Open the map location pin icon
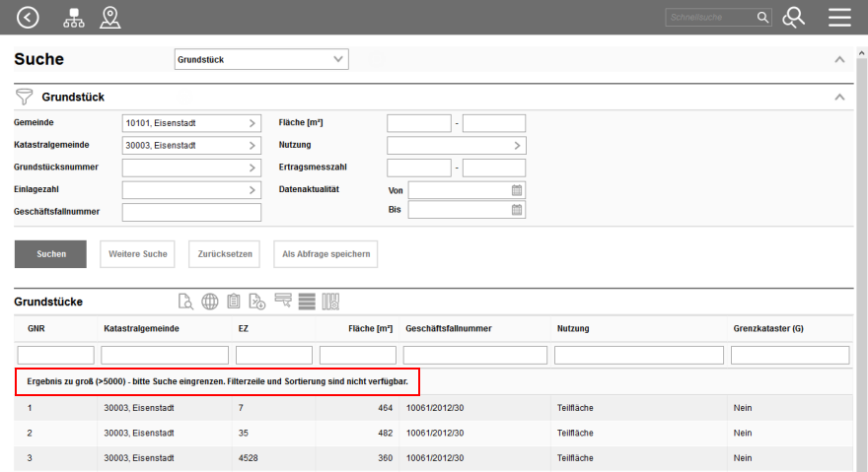The width and height of the screenshot is (868, 472). click(110, 17)
